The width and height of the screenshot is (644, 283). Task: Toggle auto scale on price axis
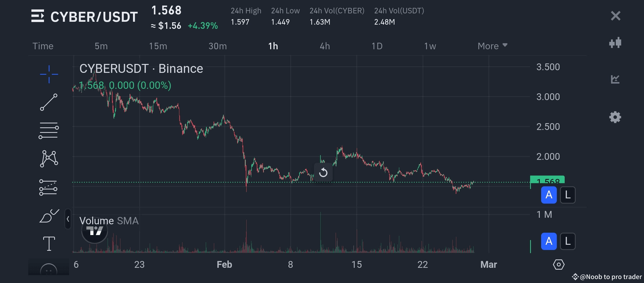tap(549, 195)
